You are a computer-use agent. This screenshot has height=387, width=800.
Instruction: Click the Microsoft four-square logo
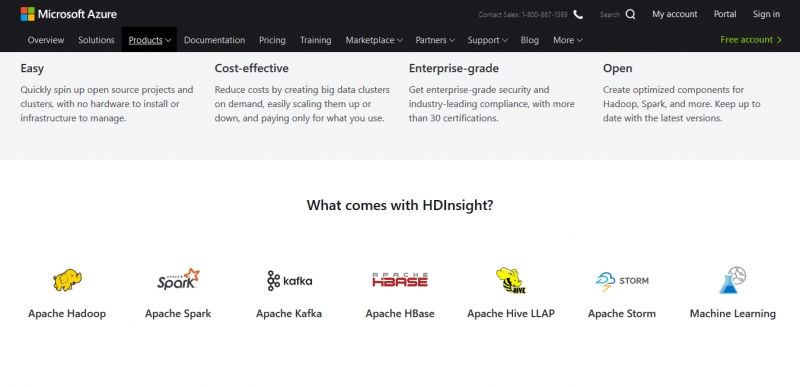(28, 14)
